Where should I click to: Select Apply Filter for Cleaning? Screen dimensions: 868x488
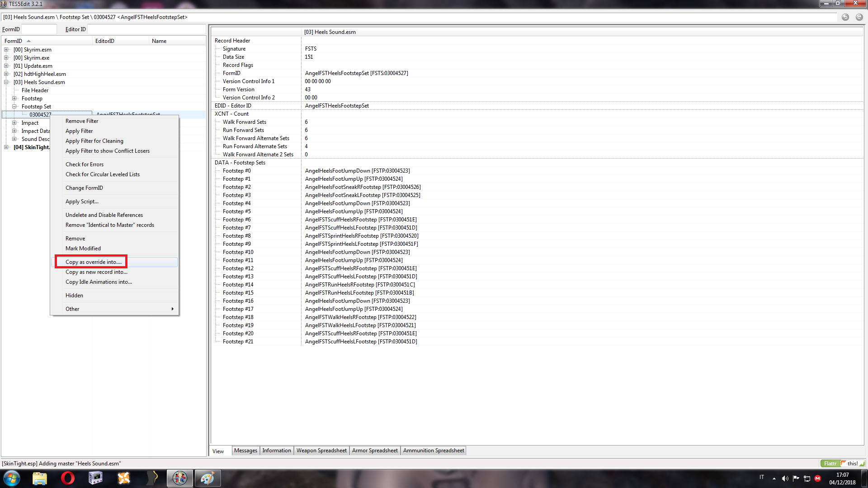click(x=115, y=141)
